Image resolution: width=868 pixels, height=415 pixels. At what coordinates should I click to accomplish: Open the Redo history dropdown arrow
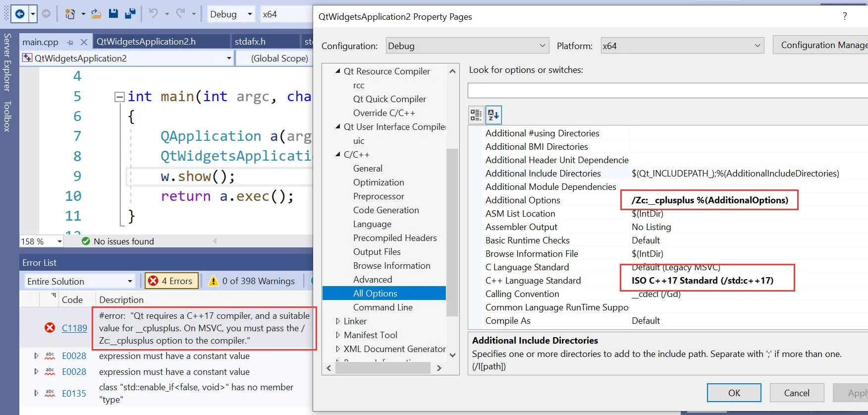tap(194, 14)
